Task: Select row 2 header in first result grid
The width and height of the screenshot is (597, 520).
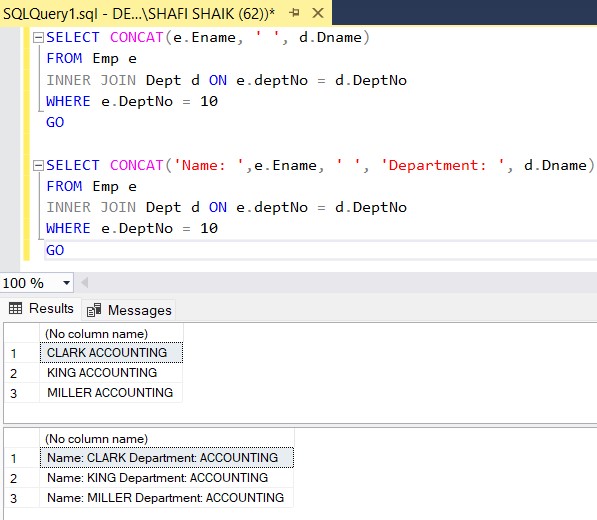Action: (22, 373)
